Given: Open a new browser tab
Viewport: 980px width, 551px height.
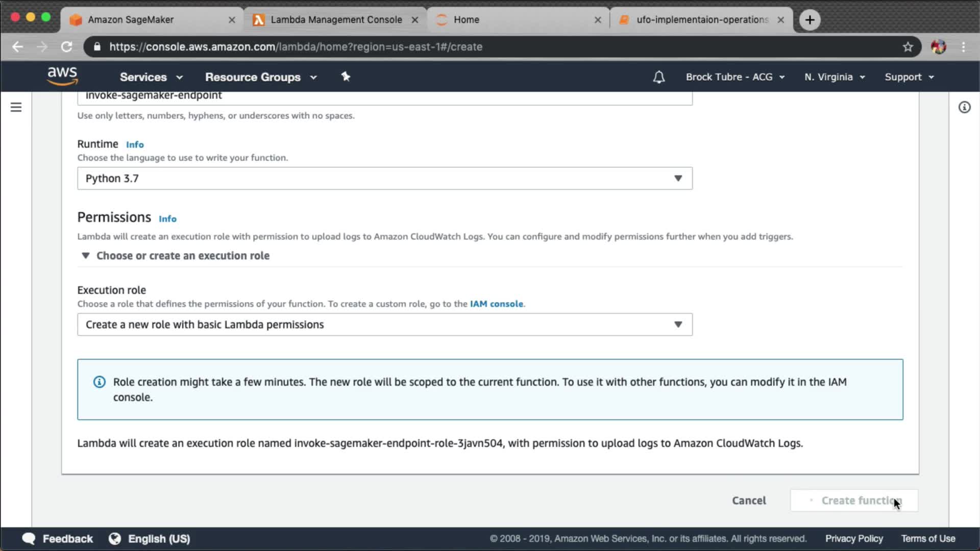Looking at the screenshot, I should pos(810,20).
